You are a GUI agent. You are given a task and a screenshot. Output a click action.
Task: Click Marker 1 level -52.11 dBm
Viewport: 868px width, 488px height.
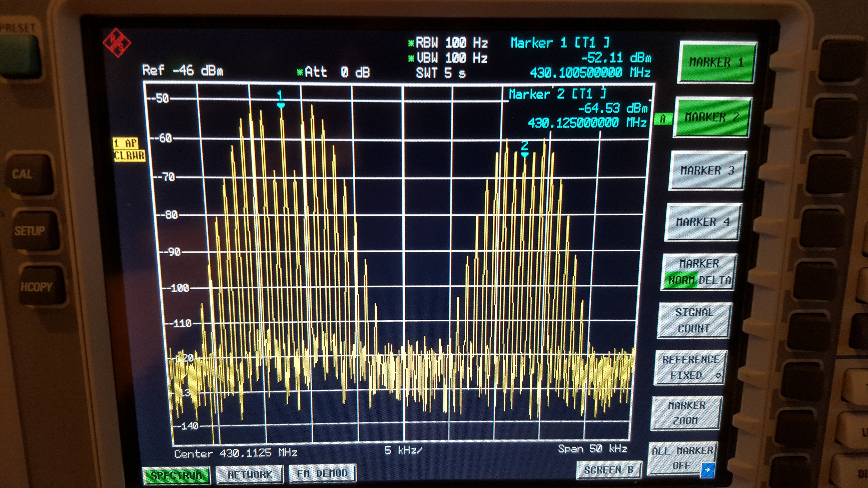click(616, 58)
